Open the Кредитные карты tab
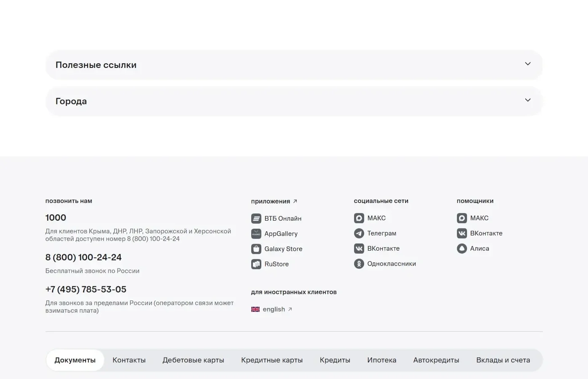The image size is (588, 379). (272, 360)
